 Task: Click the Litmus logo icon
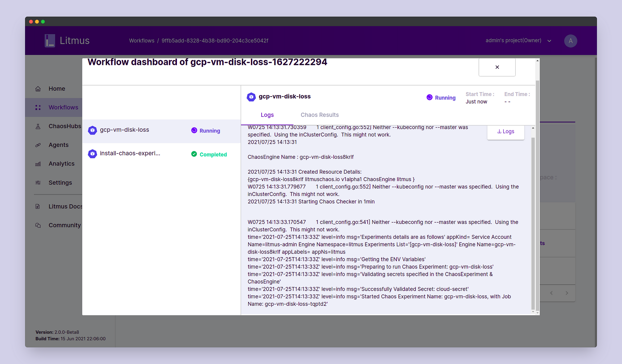tap(50, 41)
